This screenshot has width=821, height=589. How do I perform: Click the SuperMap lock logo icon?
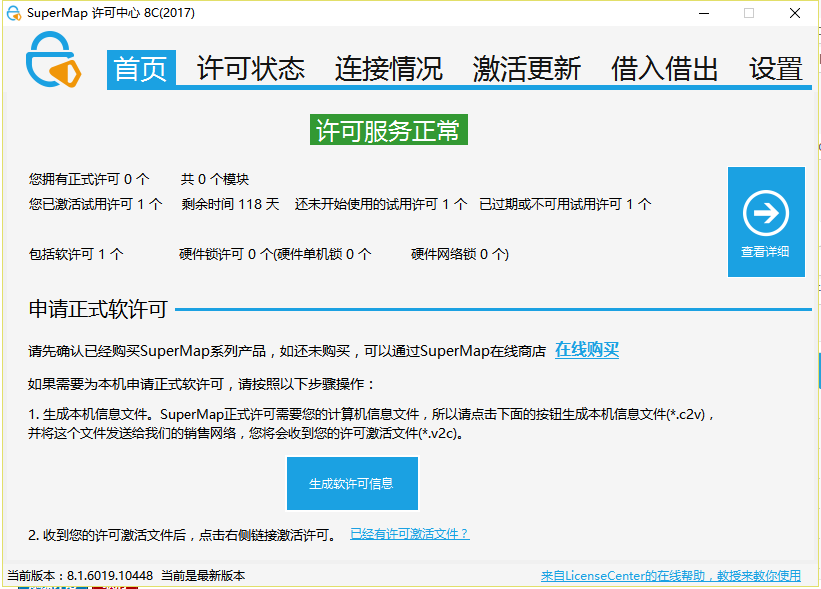click(x=53, y=60)
